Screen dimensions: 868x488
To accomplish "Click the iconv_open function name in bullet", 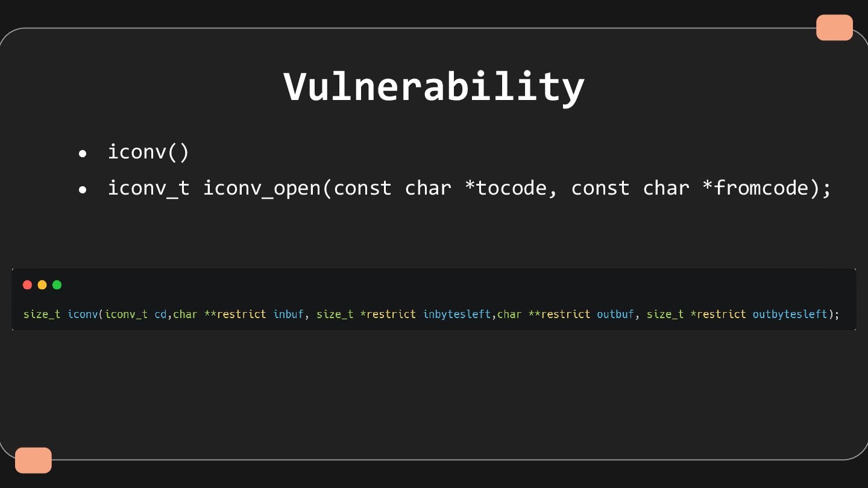I will point(262,188).
